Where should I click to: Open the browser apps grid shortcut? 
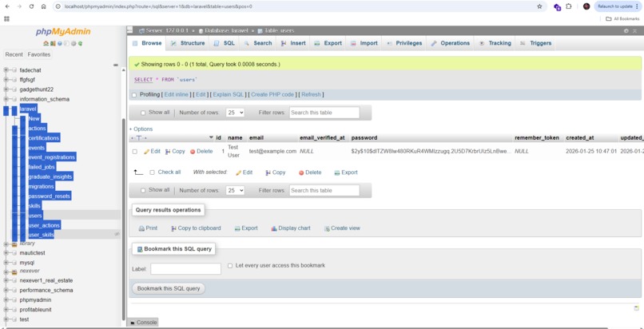tap(6, 19)
